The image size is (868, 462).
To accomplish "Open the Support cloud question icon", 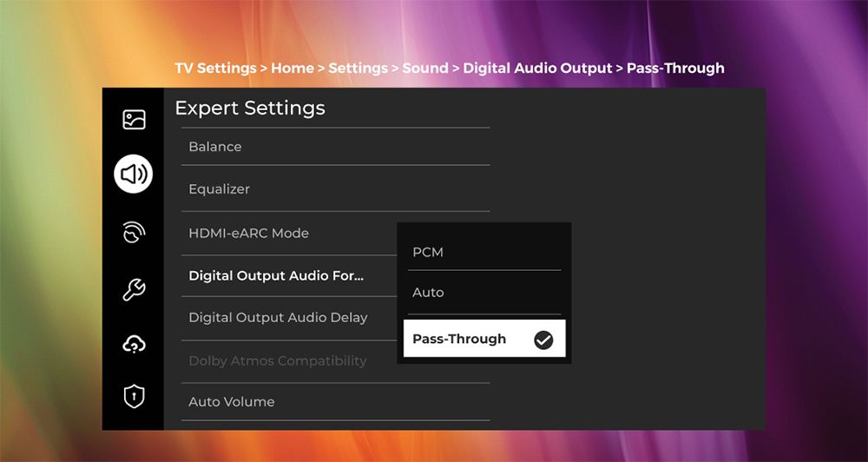I will click(x=134, y=345).
